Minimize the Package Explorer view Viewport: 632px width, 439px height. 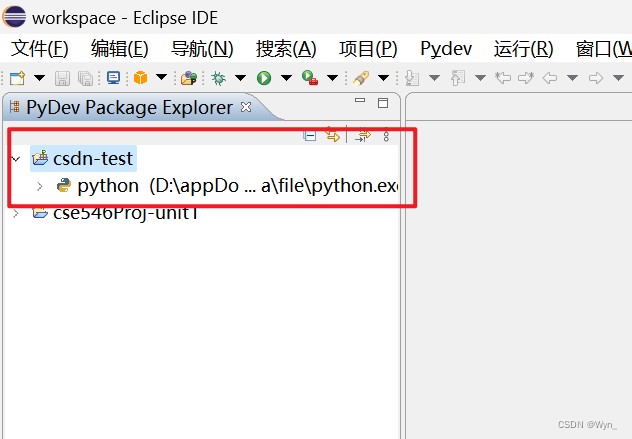pyautogui.click(x=360, y=100)
